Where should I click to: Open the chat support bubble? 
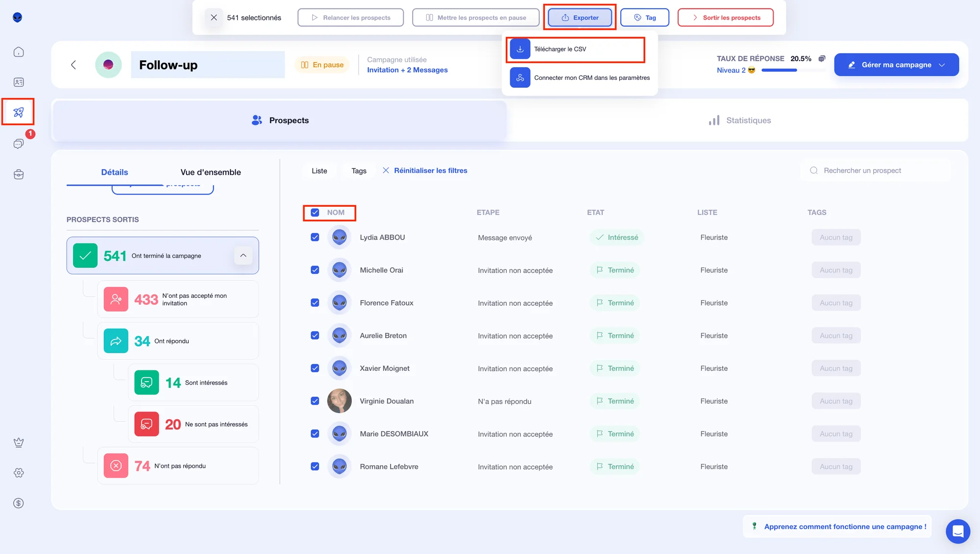pos(958,531)
